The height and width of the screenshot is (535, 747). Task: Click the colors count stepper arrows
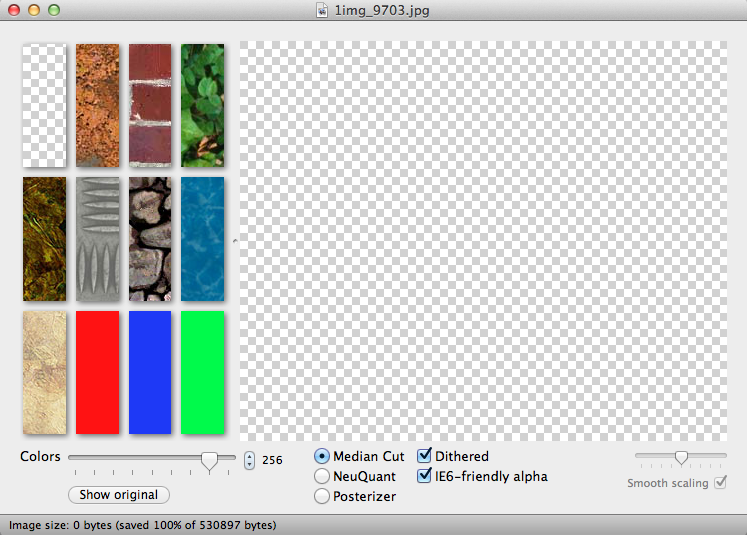[x=249, y=460]
